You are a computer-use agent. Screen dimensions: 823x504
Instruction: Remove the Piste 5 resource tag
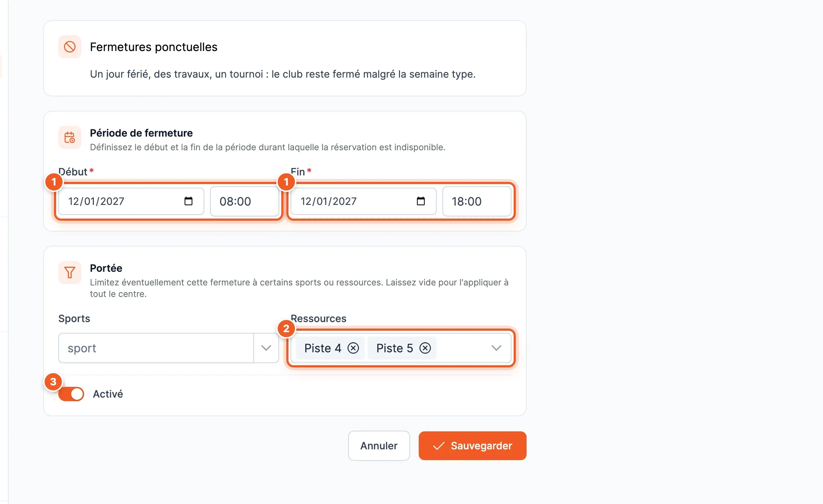click(425, 348)
